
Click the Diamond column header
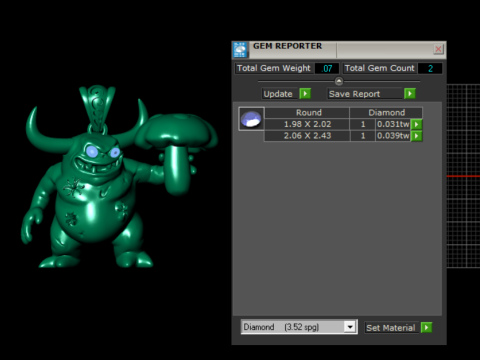386,113
